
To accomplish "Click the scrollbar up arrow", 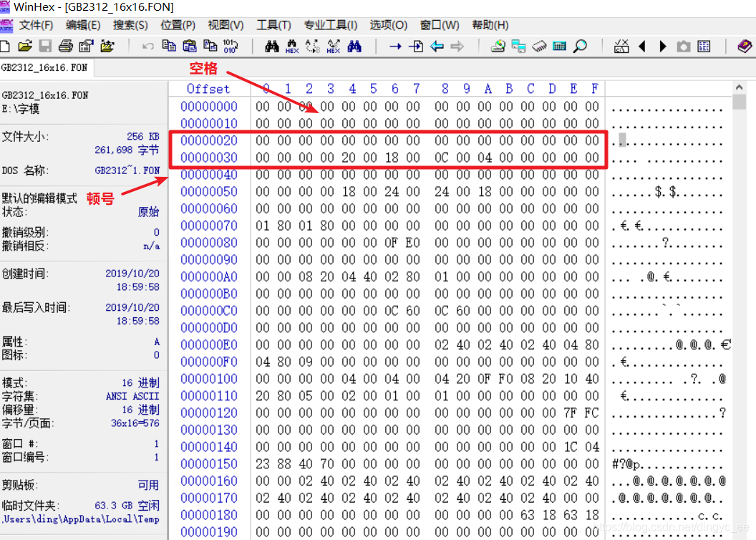I will tap(739, 88).
